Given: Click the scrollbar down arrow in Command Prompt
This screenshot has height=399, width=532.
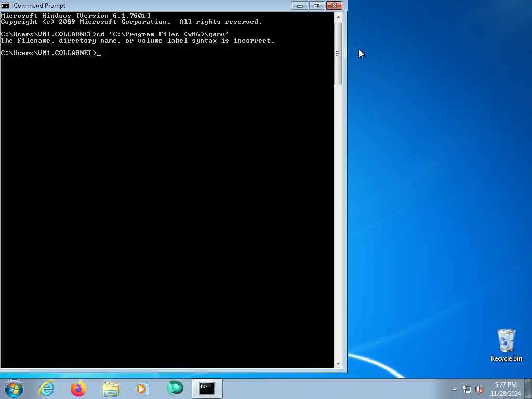Looking at the screenshot, I should 338,364.
